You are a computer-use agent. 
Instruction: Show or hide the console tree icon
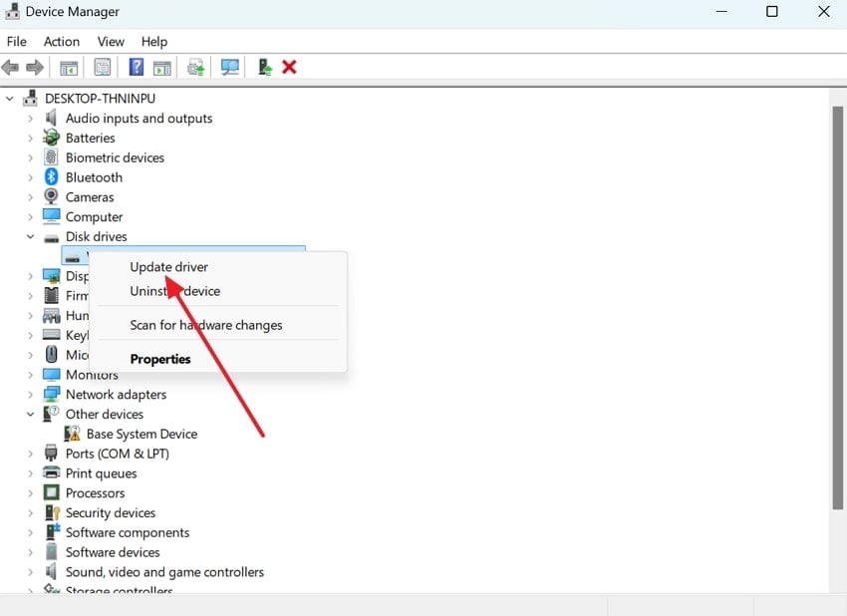(x=69, y=68)
